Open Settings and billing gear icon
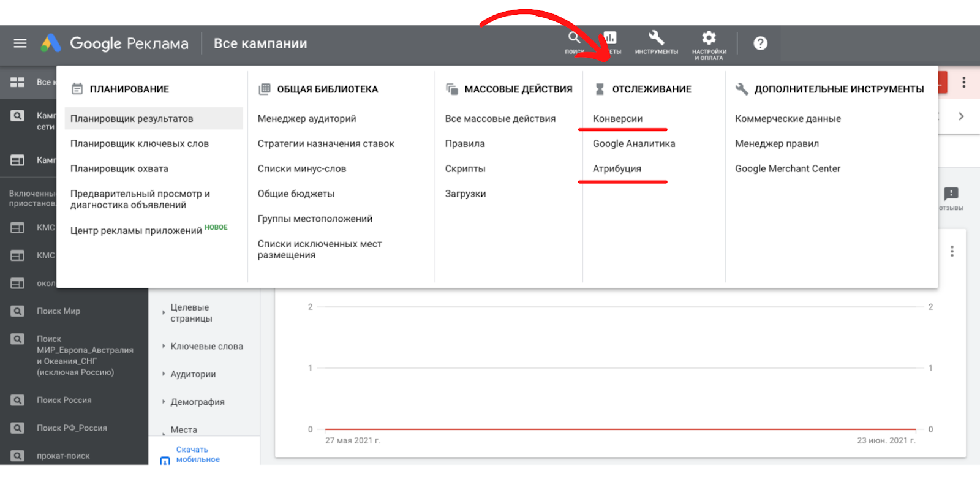The width and height of the screenshot is (980, 490). coord(709,42)
